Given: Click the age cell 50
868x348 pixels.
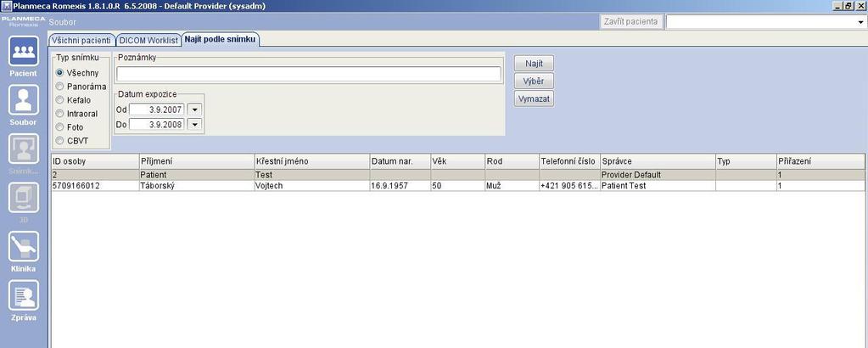Looking at the screenshot, I should [x=458, y=186].
